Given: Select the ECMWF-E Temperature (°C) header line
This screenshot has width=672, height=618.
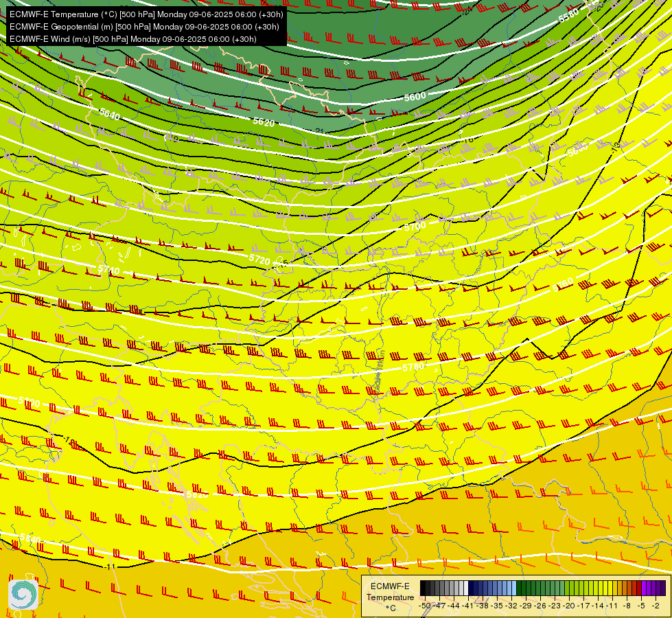Looking at the screenshot, I should [146, 14].
